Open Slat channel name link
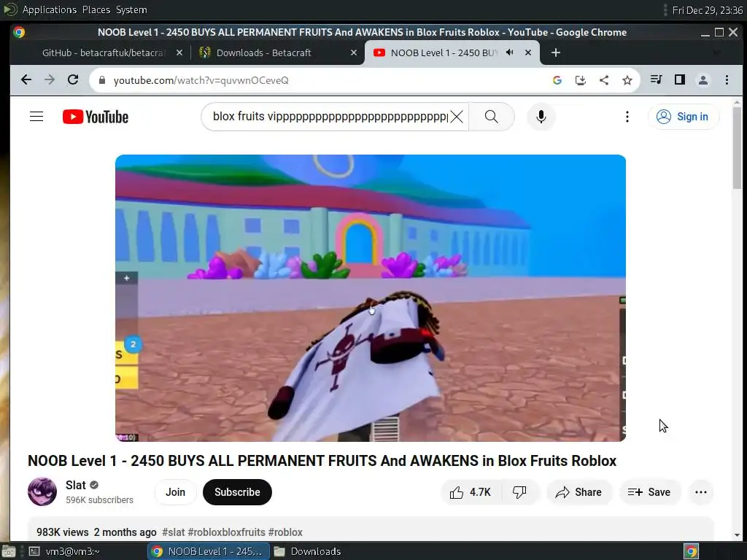 pos(76,485)
